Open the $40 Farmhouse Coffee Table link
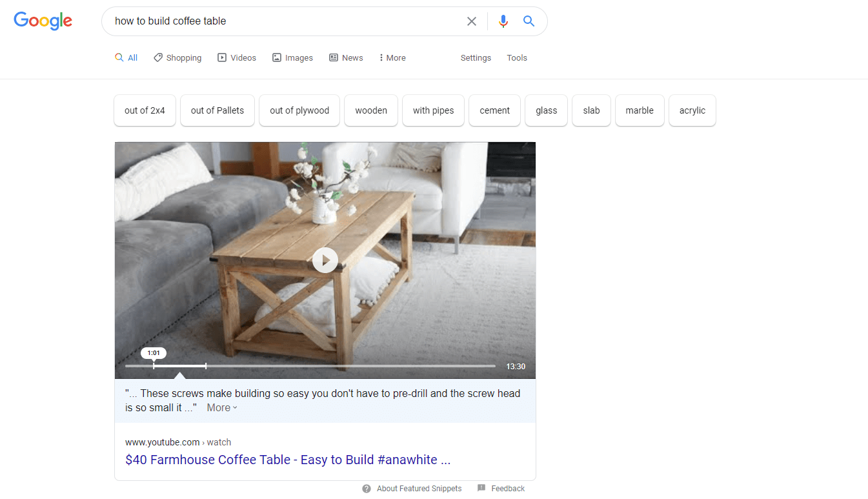This screenshot has height=499, width=868. (288, 460)
